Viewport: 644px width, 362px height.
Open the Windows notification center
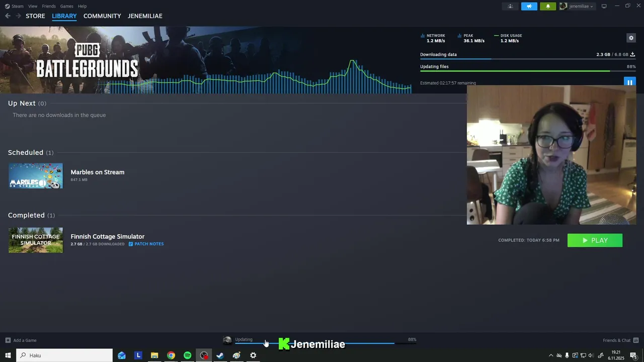tap(633, 355)
